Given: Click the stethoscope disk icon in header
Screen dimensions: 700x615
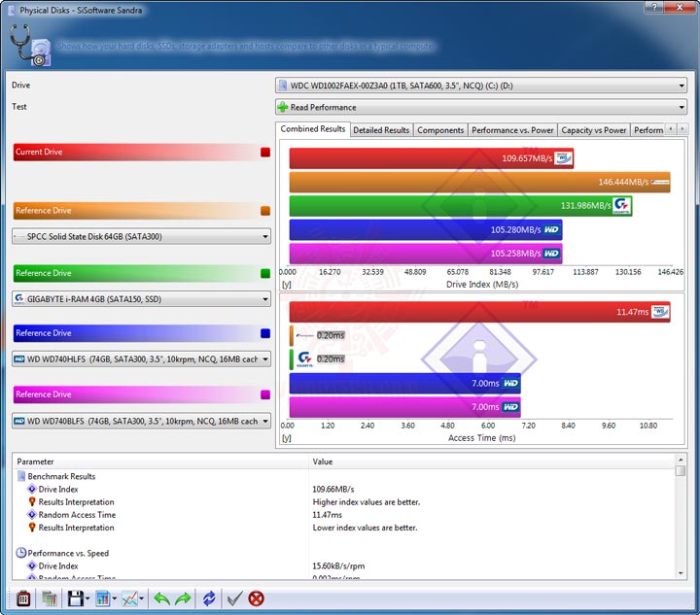Looking at the screenshot, I should [31, 46].
